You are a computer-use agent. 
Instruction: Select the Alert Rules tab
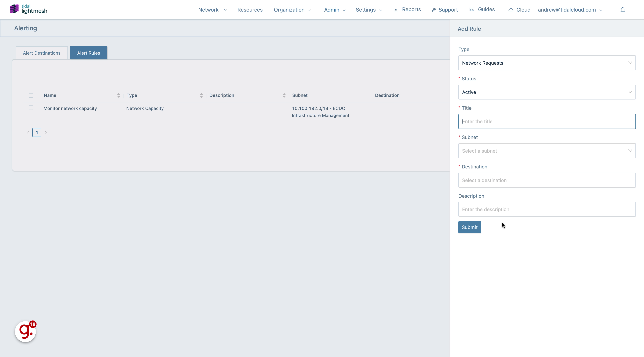(x=89, y=53)
